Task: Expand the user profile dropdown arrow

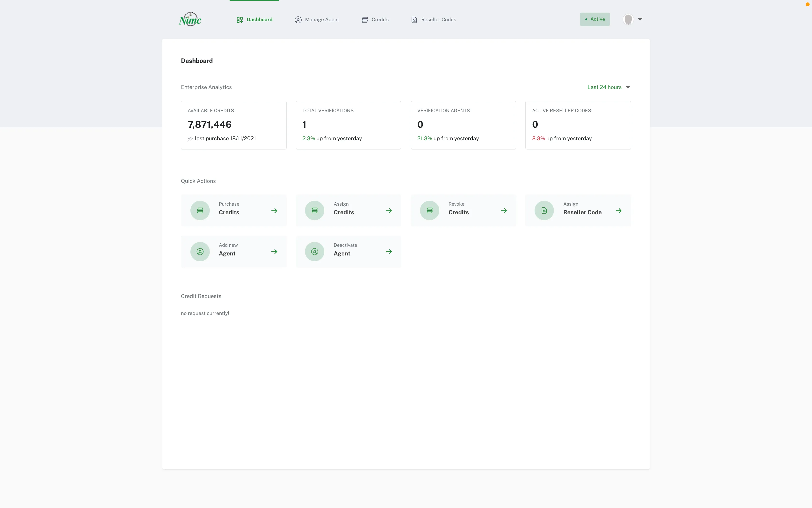Action: tap(640, 19)
